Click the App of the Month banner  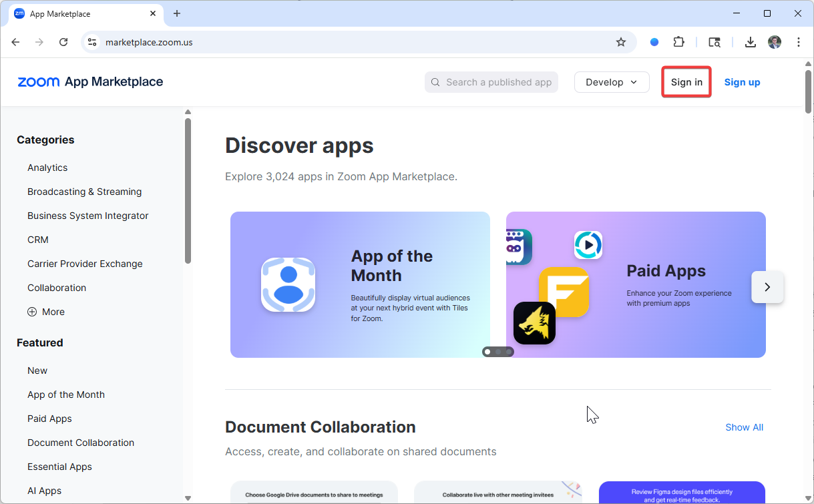pos(360,284)
